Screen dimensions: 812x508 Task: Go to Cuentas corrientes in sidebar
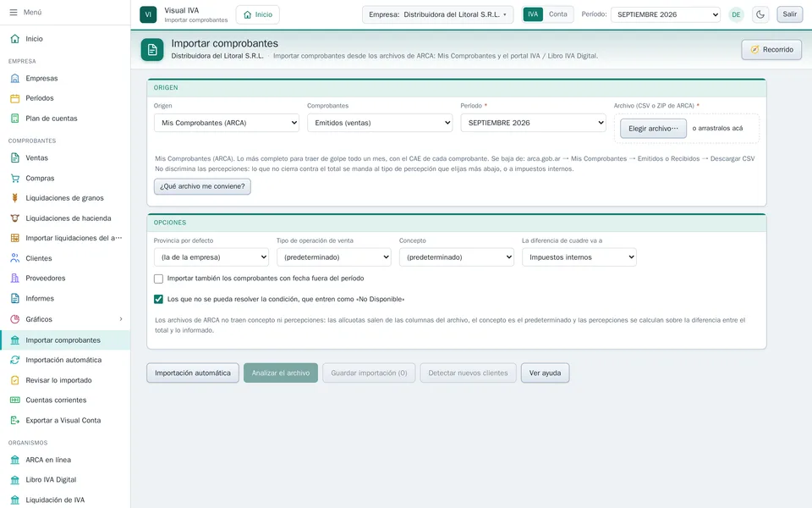pyautogui.click(x=65, y=400)
